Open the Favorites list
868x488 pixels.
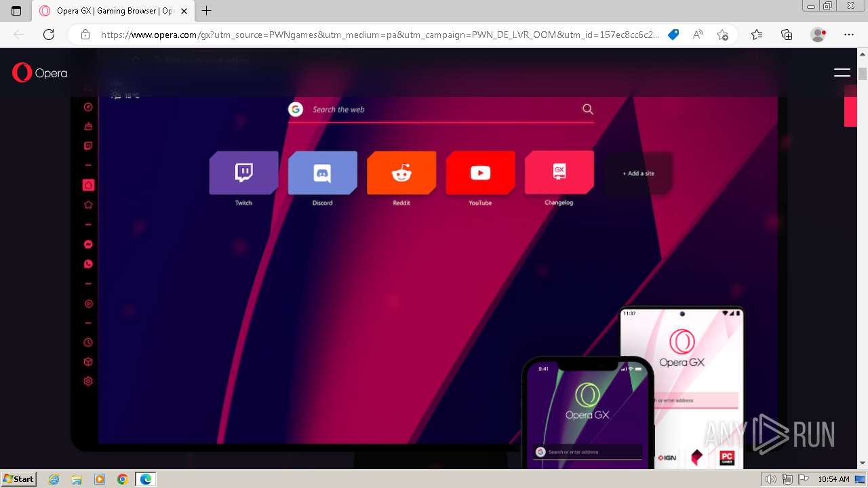757,35
